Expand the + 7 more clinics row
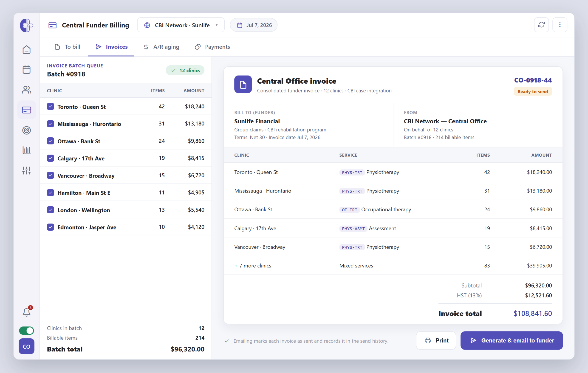 tap(393, 266)
